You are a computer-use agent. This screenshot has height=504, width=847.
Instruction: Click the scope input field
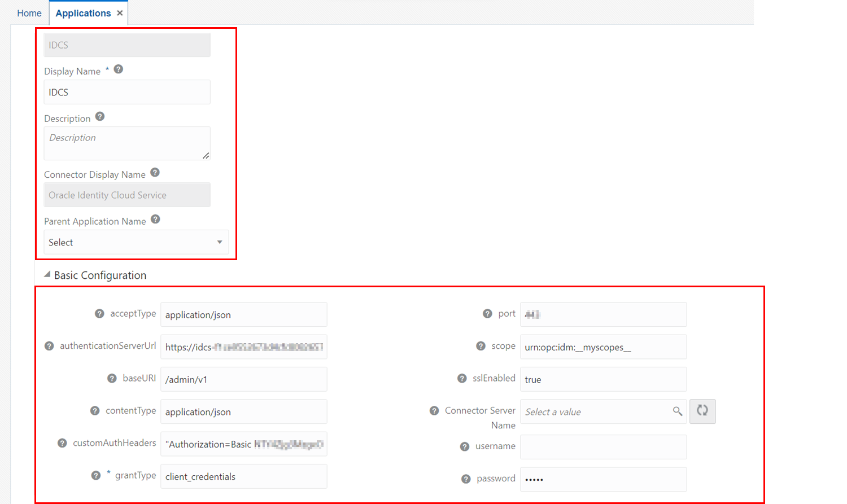click(604, 347)
